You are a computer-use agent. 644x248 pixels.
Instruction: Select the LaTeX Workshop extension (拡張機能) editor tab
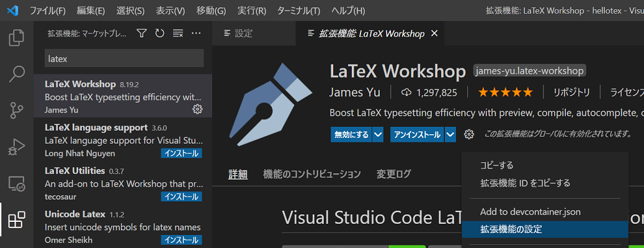(370, 34)
